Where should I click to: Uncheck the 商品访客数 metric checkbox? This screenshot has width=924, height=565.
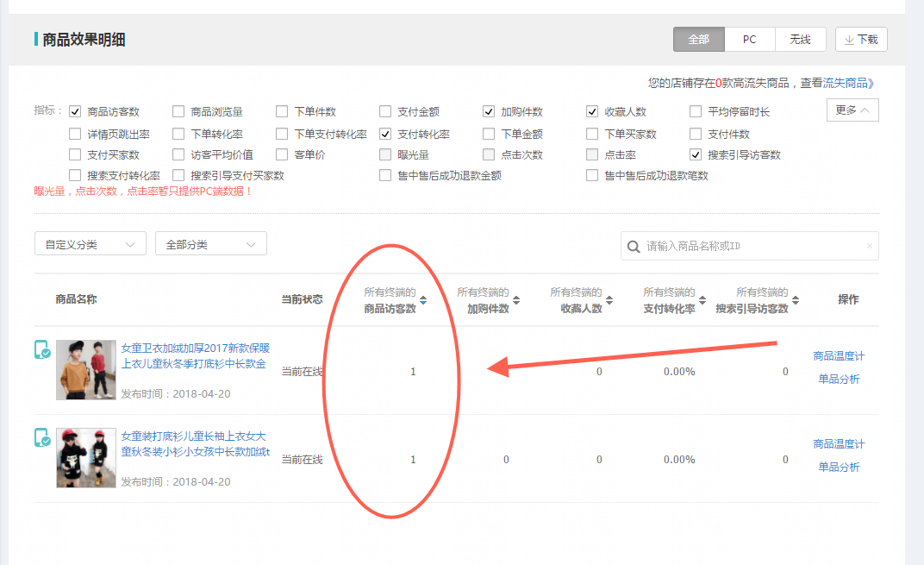click(x=76, y=110)
